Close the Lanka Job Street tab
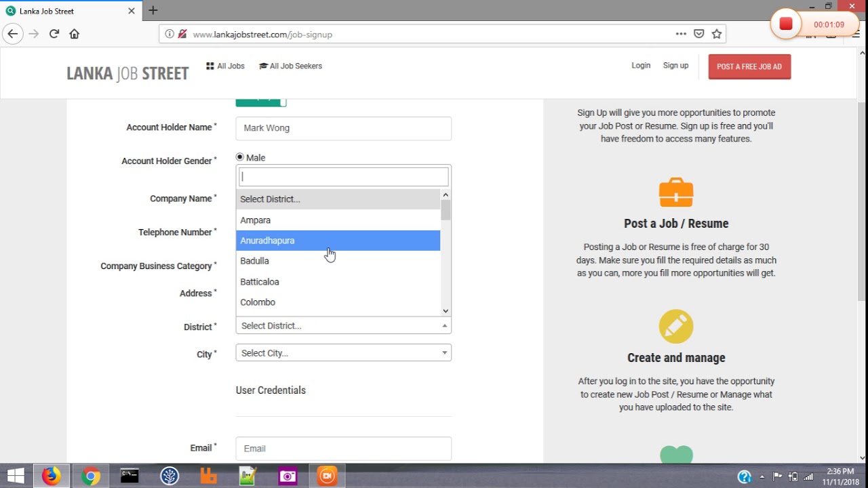The image size is (868, 488). pyautogui.click(x=132, y=11)
